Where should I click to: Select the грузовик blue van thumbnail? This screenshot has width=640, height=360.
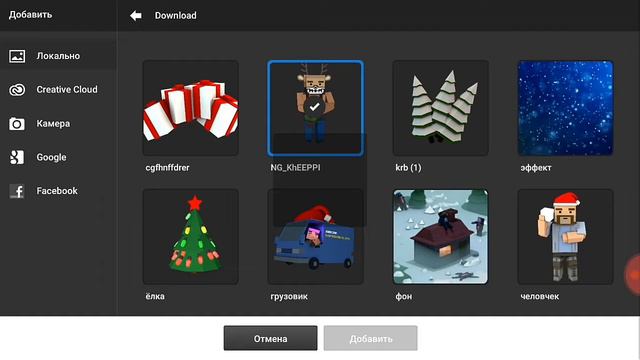click(316, 237)
